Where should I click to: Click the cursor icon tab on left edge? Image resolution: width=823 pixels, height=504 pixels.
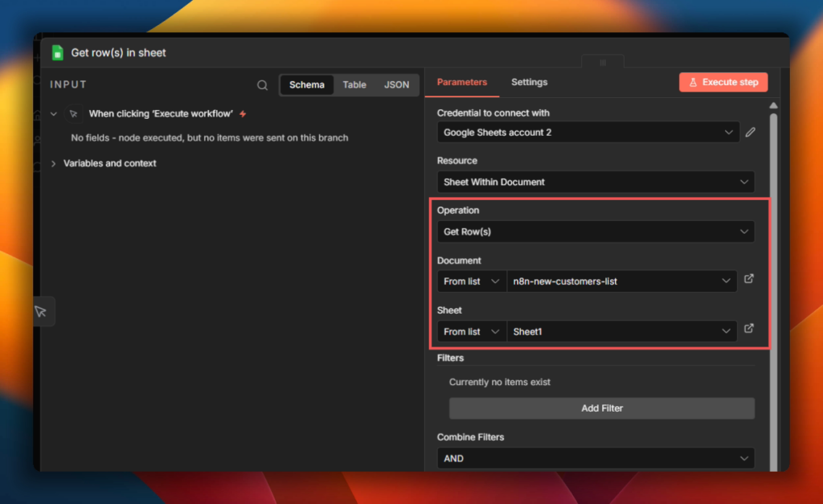coord(41,311)
